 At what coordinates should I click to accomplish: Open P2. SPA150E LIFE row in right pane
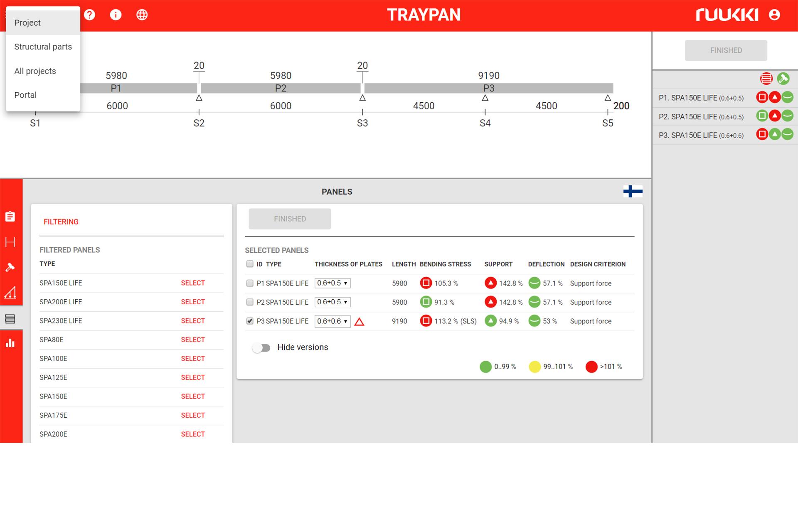click(725, 117)
